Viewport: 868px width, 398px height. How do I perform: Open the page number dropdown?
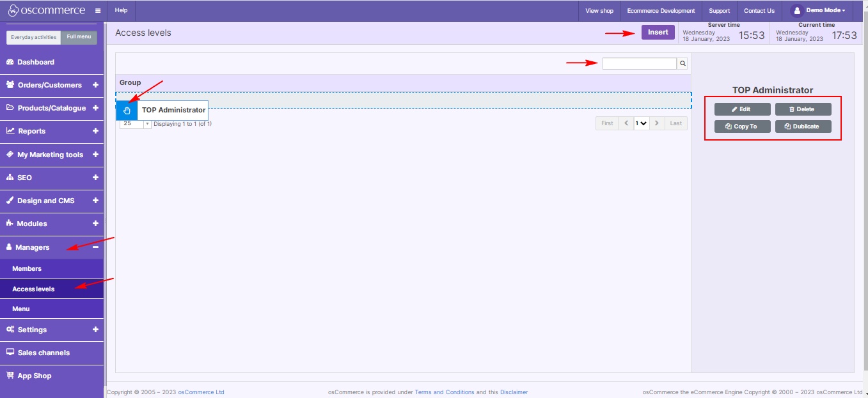coord(642,123)
